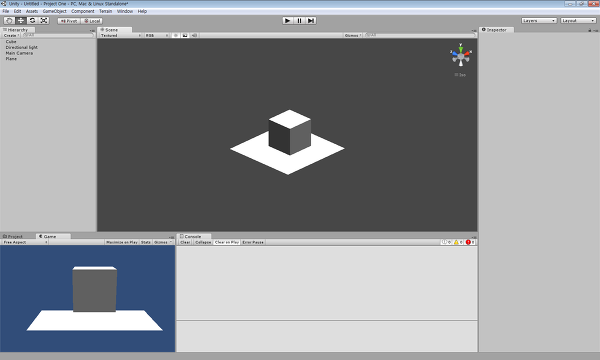This screenshot has height=360, width=600.
Task: Switch to the Console tab
Action: (194, 236)
